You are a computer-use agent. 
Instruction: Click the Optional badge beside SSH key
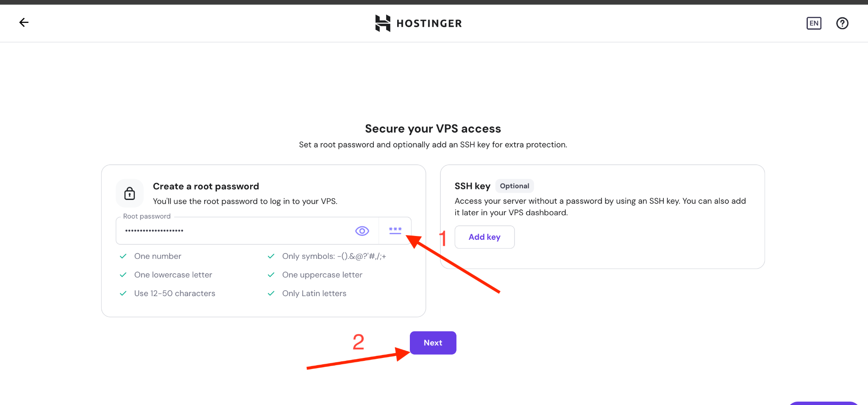click(x=514, y=186)
